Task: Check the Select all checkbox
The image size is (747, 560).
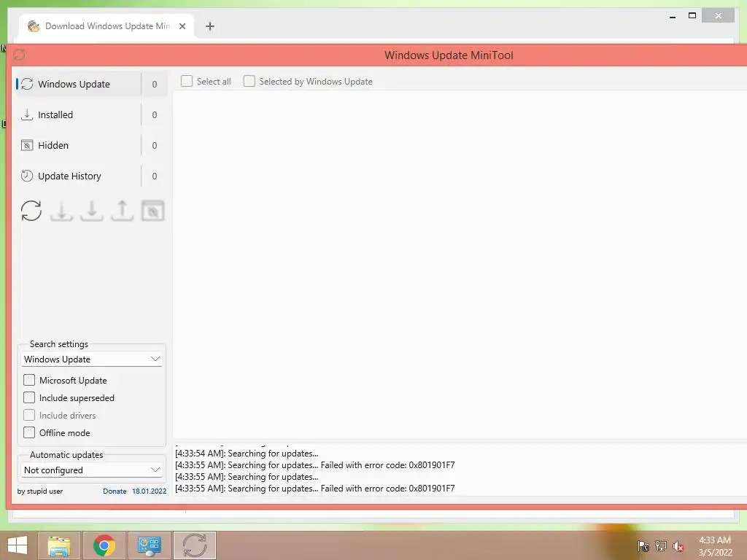Action: pyautogui.click(x=187, y=81)
